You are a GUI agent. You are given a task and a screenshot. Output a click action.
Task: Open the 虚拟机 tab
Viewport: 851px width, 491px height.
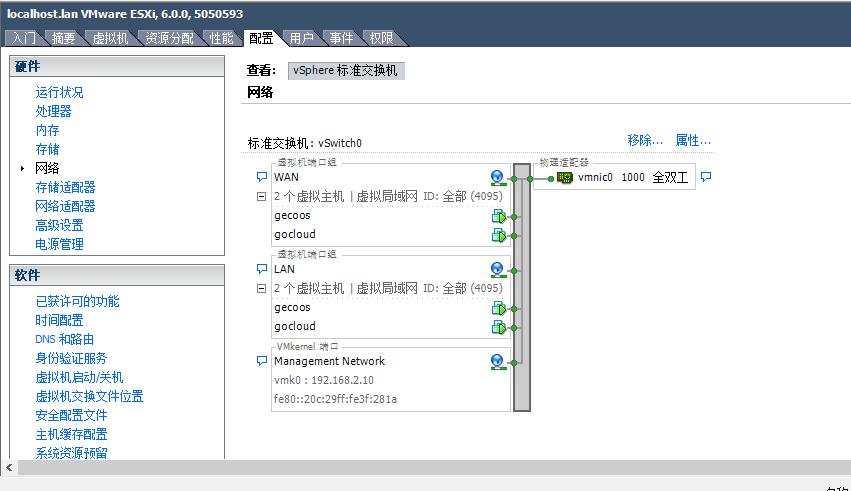[110, 38]
